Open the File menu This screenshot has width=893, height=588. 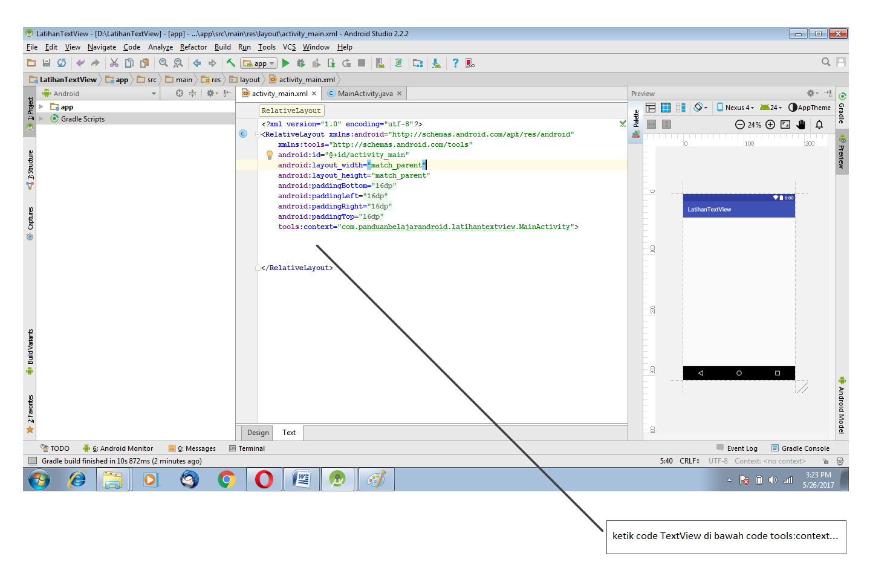[32, 47]
